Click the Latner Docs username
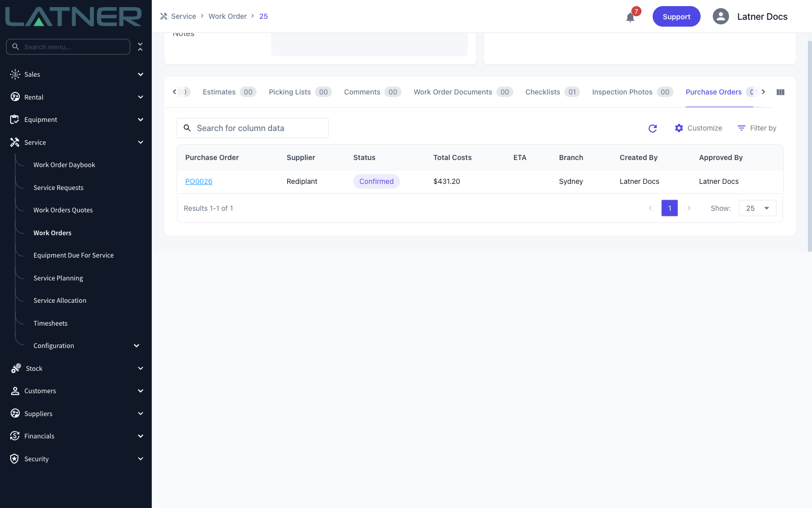This screenshot has width=812, height=508. (762, 17)
